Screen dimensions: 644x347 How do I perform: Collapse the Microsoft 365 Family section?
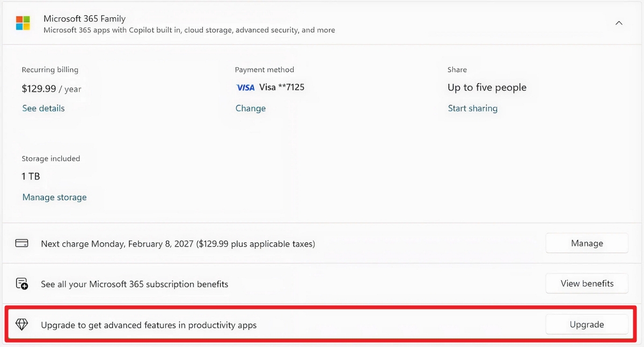pos(619,23)
